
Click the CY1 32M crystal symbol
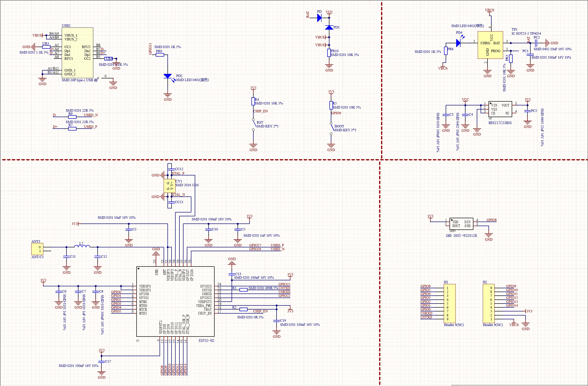pos(170,186)
